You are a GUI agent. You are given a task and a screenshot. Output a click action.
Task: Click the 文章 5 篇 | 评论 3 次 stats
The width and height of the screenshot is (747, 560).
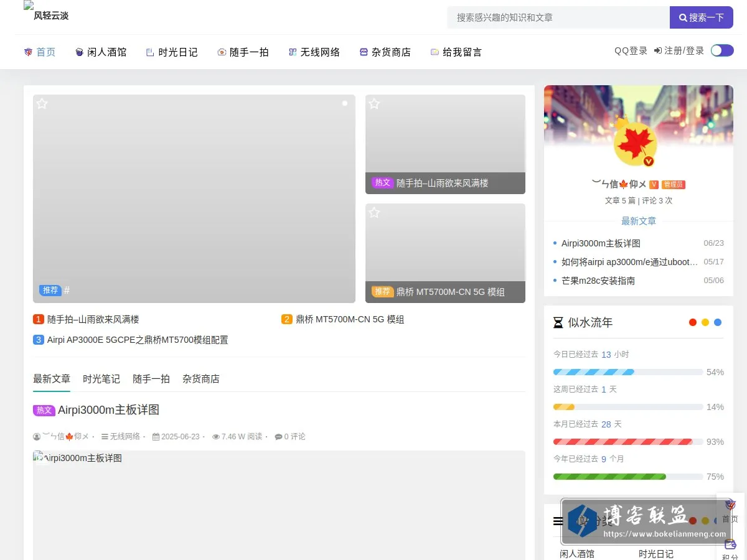point(639,201)
